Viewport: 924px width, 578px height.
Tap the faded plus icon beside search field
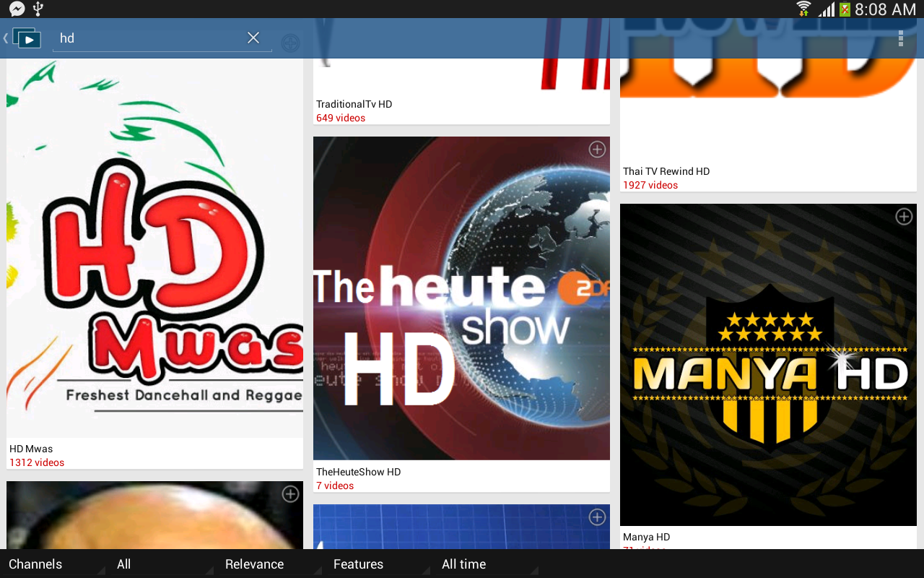pyautogui.click(x=290, y=43)
